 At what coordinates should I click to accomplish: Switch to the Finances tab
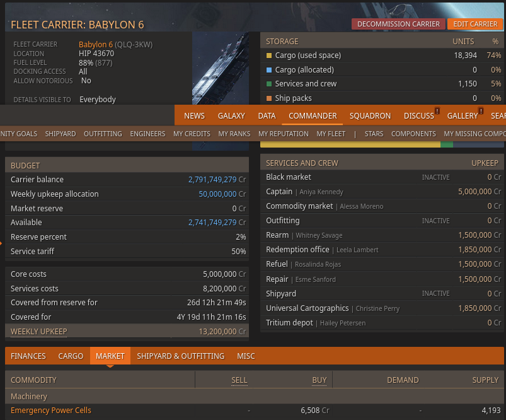click(28, 356)
